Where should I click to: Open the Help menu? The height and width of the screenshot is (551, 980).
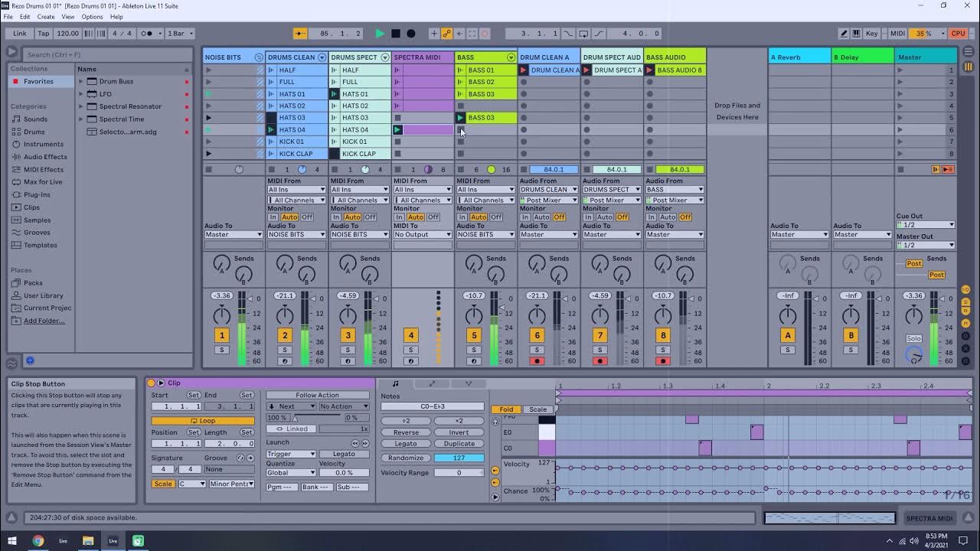[x=116, y=17]
